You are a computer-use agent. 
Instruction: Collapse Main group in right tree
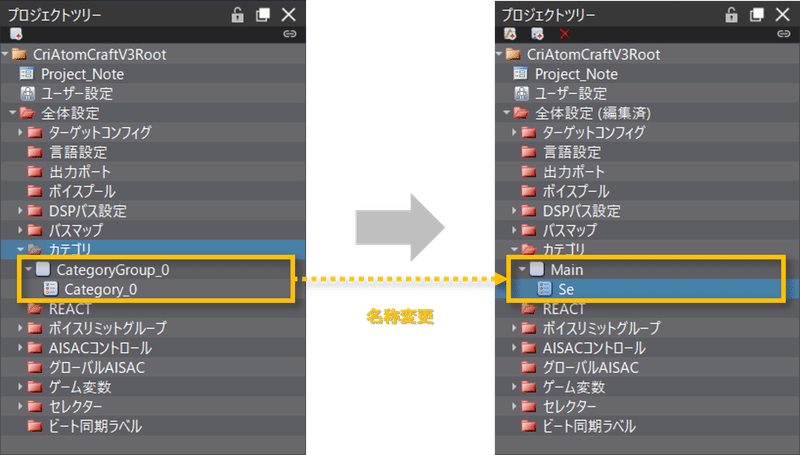tap(522, 269)
